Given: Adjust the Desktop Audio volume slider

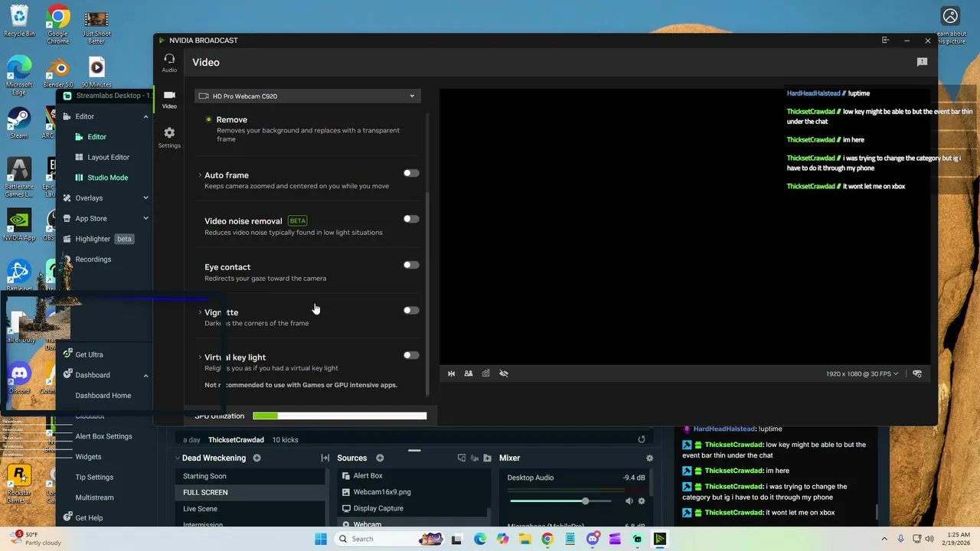Looking at the screenshot, I should click(x=560, y=501).
